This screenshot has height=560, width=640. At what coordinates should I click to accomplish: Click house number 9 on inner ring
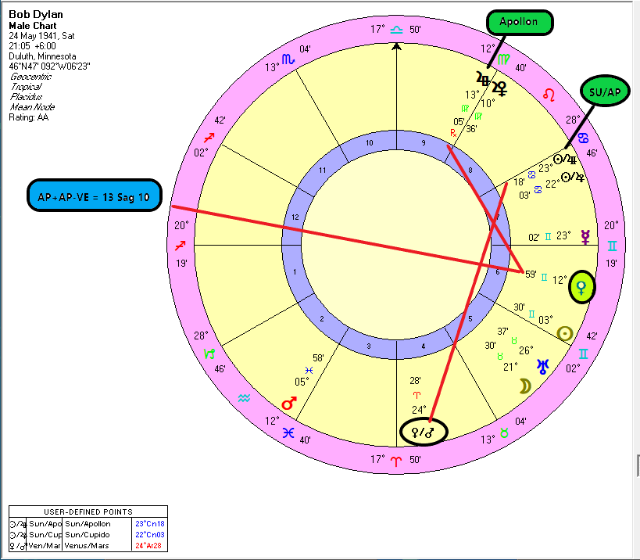tap(423, 143)
